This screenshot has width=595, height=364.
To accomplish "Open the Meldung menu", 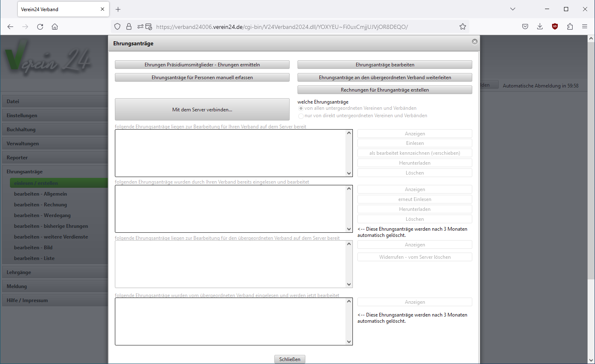I will coord(54,286).
